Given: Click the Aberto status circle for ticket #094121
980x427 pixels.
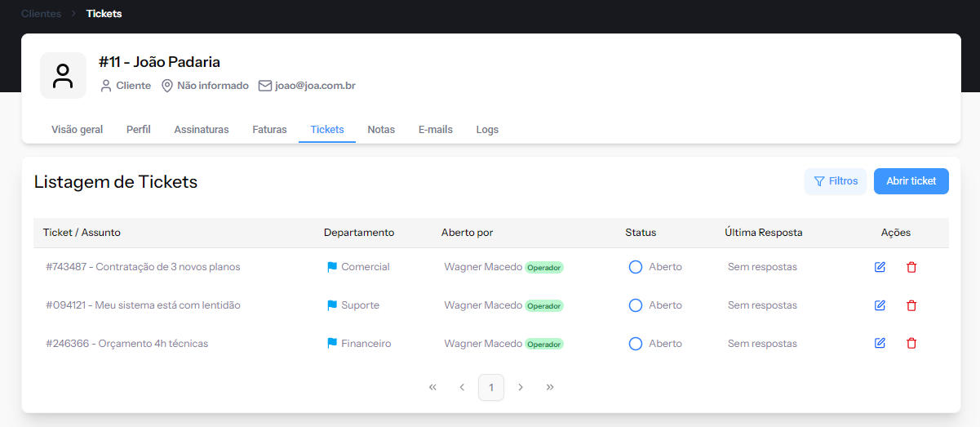Looking at the screenshot, I should 636,305.
